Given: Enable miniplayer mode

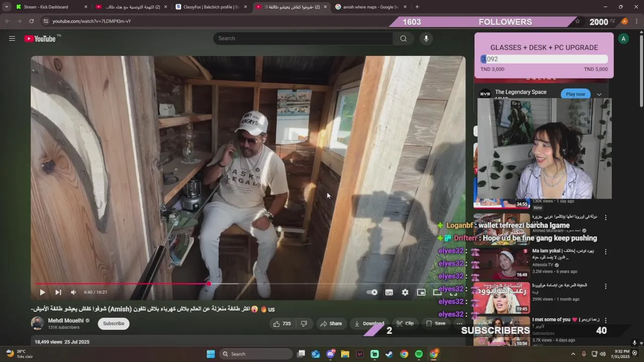Looking at the screenshot, I should (421, 292).
